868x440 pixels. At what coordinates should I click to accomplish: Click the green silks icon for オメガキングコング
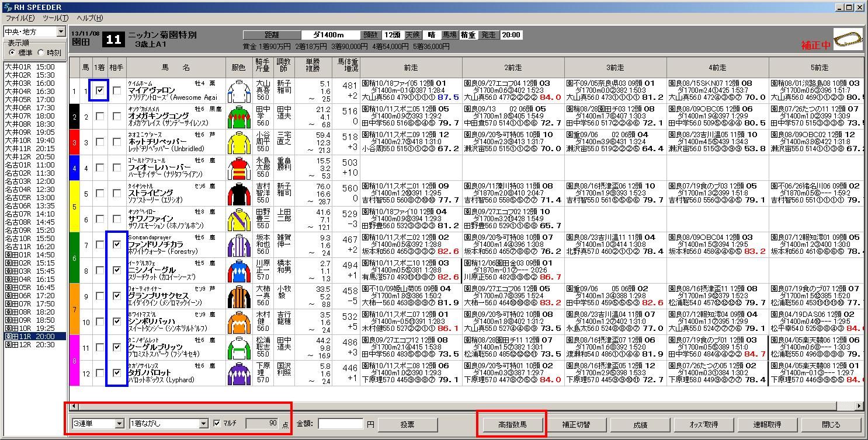(x=239, y=117)
